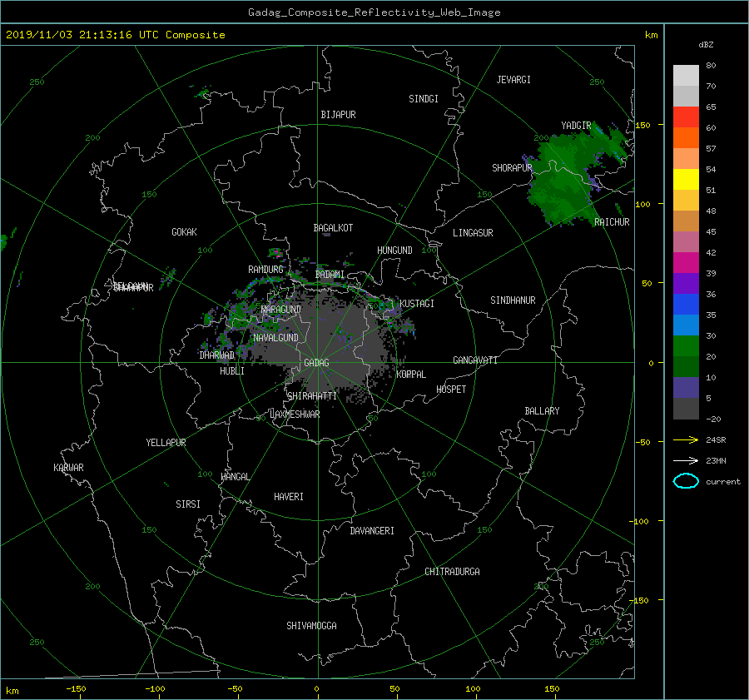749x700 pixels.
Task: Click the DAVANGERI city label
Action: (372, 531)
